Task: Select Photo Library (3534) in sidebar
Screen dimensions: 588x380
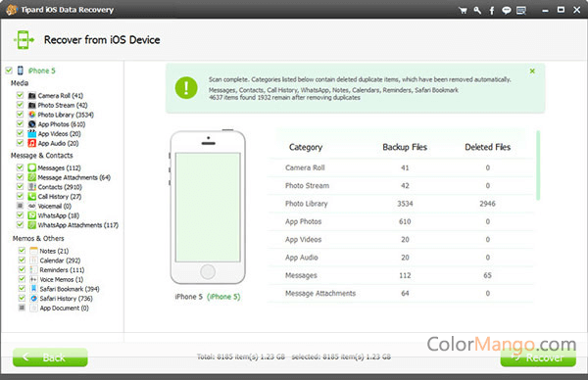Action: click(x=66, y=115)
